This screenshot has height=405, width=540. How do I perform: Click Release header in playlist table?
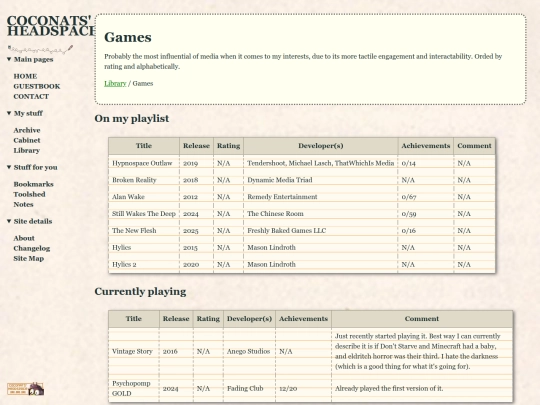pos(196,146)
